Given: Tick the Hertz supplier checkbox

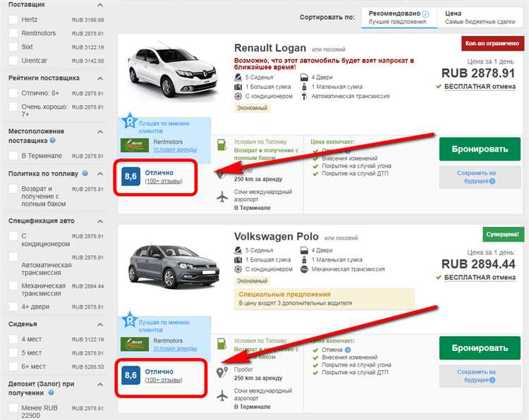Looking at the screenshot, I should coord(13,20).
